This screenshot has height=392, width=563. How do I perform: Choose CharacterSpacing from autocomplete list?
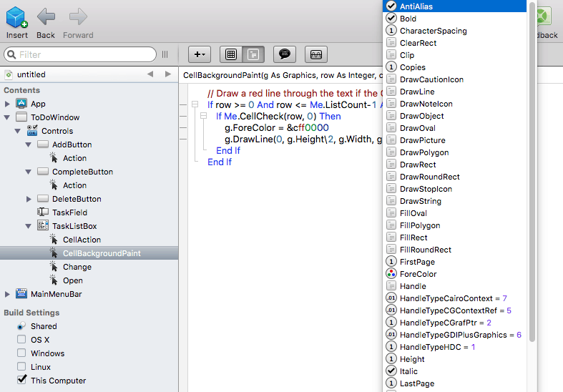click(454, 31)
